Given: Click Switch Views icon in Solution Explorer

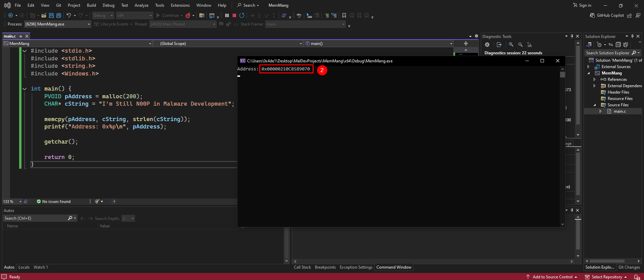Looking at the screenshot, I should click(x=589, y=45).
